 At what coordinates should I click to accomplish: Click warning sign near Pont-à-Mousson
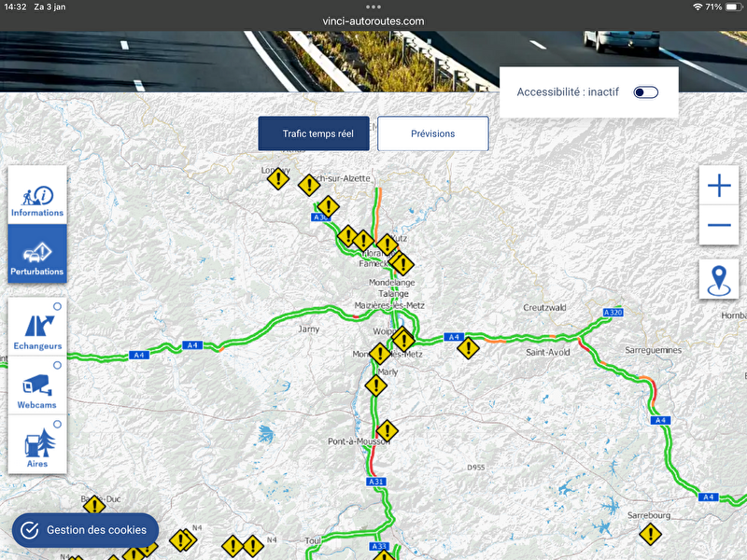coord(388,430)
